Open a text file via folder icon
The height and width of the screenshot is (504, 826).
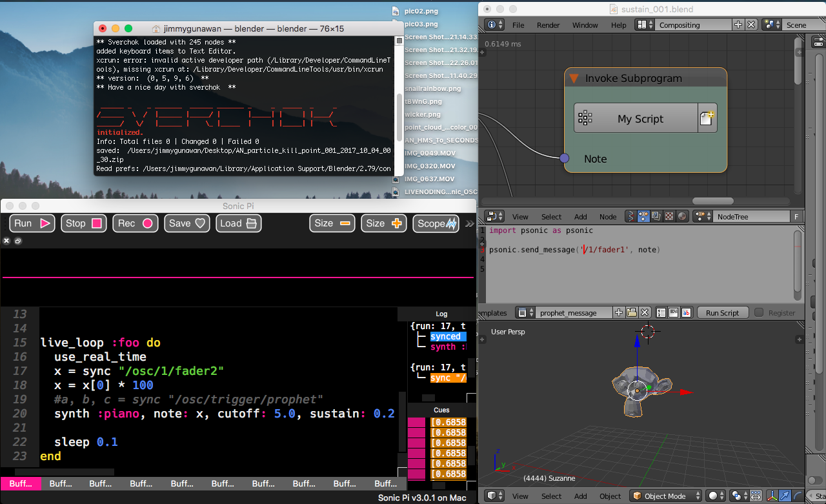point(631,313)
